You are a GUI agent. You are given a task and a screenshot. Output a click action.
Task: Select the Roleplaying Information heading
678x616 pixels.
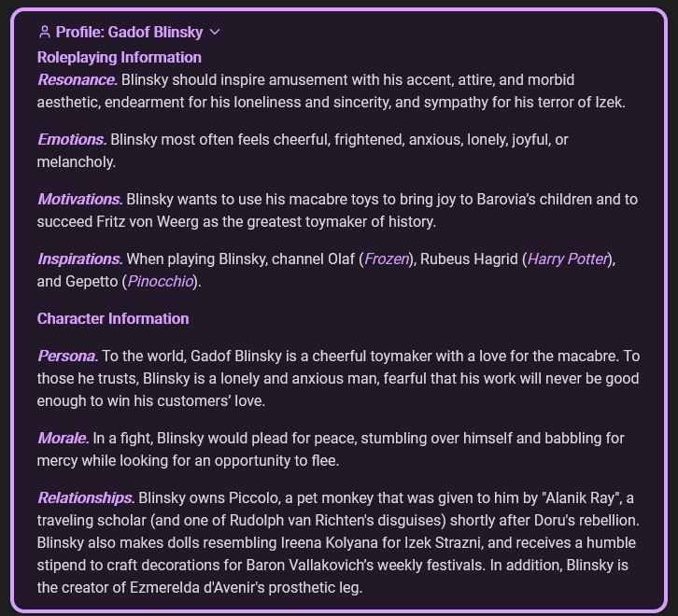119,57
